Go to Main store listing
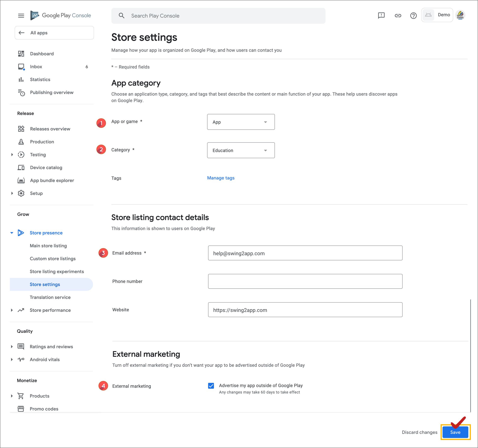Viewport: 478px width, 448px height. coord(48,246)
